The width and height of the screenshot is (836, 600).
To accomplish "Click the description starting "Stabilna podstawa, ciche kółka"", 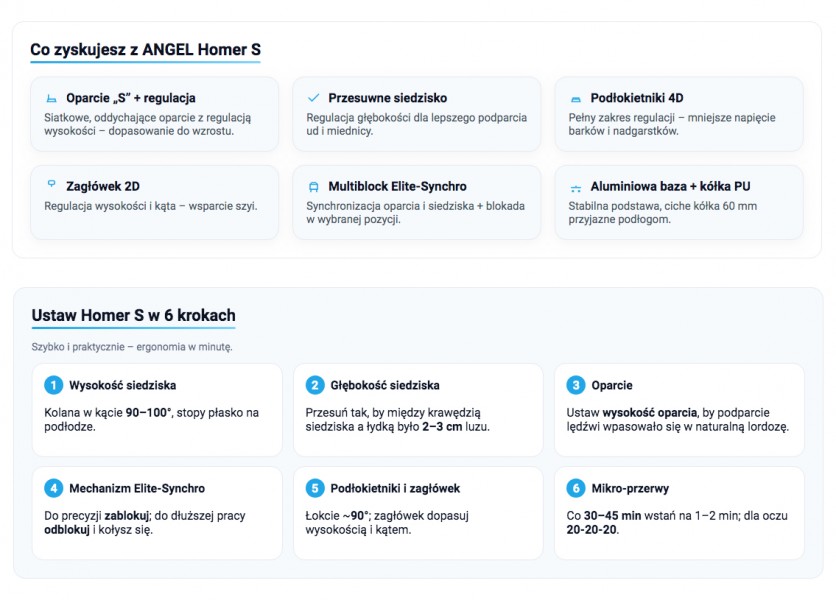I will click(663, 212).
